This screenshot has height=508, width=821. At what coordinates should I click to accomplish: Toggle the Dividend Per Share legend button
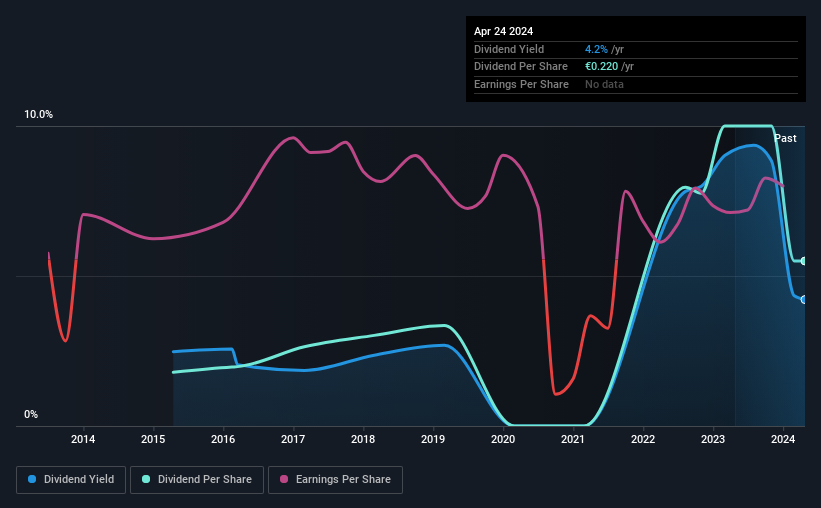click(x=197, y=480)
